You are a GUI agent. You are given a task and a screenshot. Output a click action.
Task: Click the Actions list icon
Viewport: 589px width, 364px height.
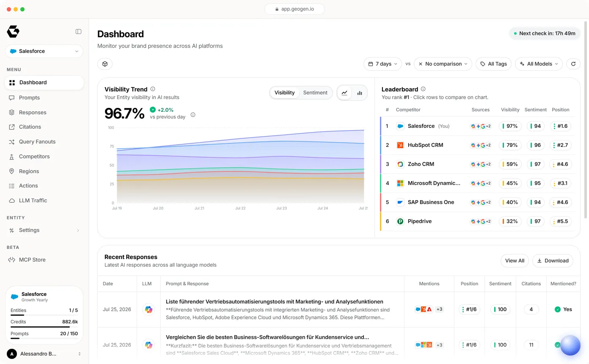pyautogui.click(x=11, y=186)
